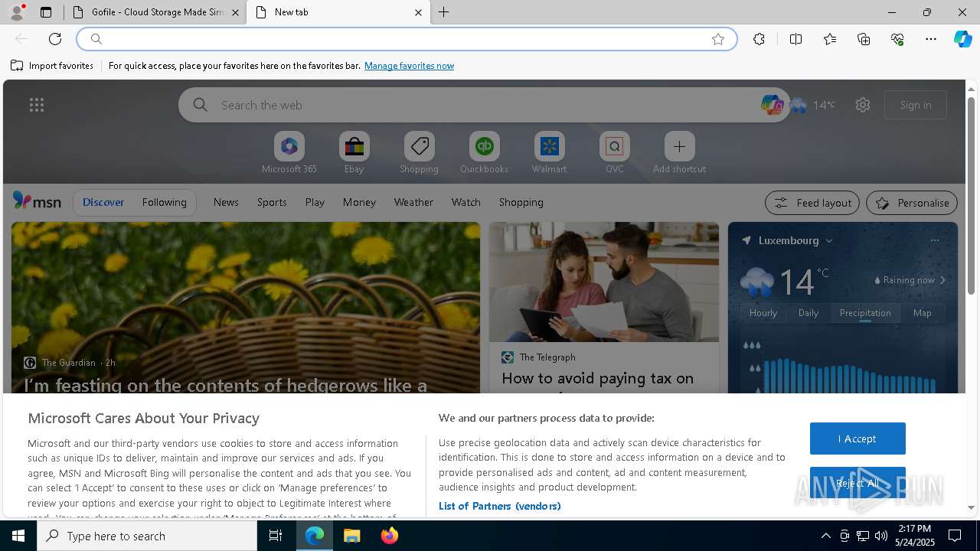Click the msn logo

[x=37, y=201]
